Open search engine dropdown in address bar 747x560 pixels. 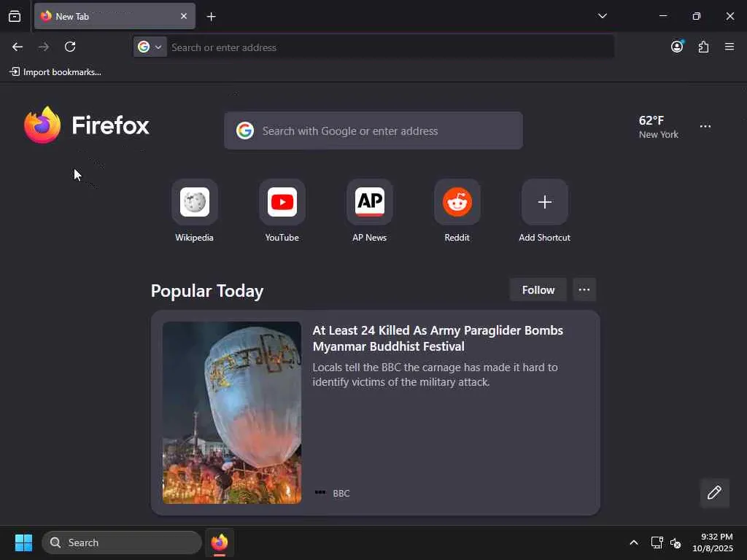(x=150, y=47)
